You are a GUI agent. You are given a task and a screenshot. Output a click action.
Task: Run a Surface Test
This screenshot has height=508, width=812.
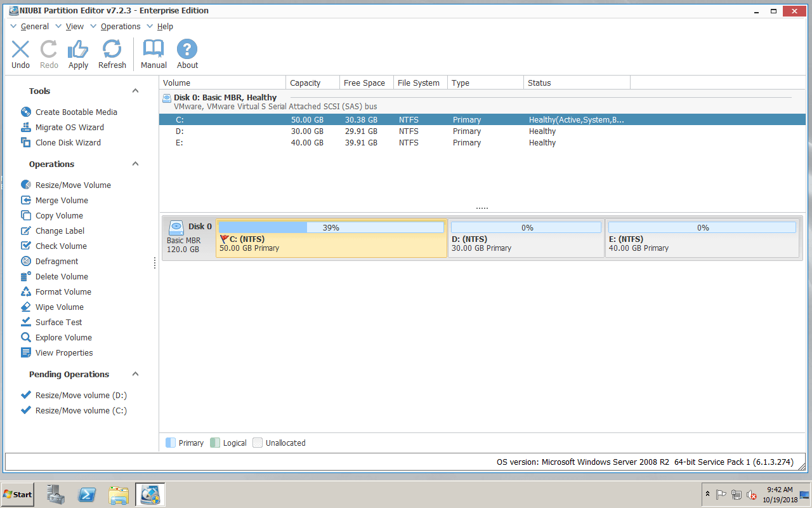point(58,322)
